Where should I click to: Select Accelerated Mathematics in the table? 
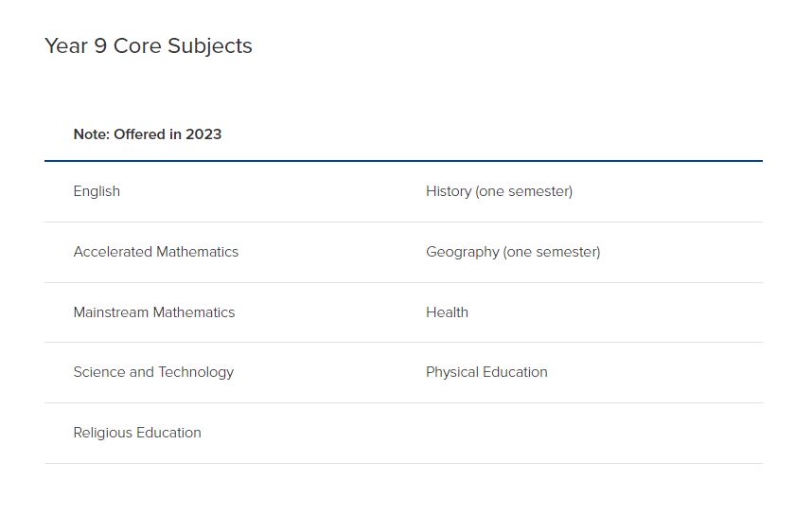[x=156, y=252]
